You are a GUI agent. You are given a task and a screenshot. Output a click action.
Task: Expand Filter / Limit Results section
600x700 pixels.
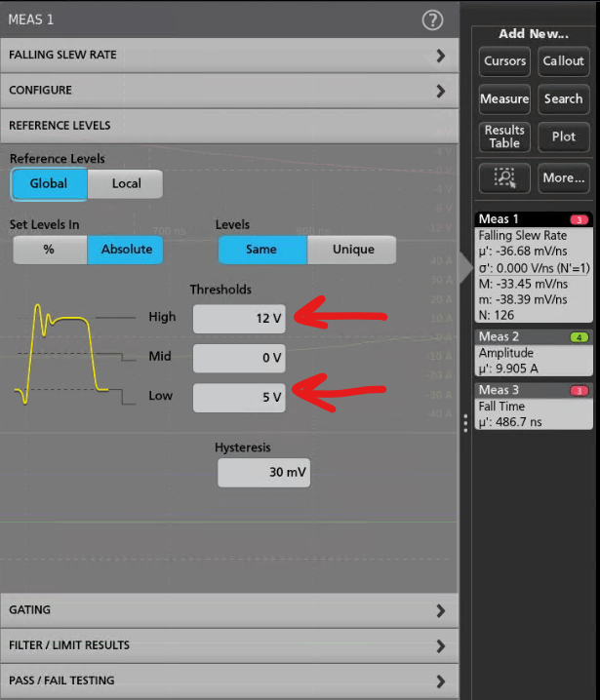click(229, 645)
